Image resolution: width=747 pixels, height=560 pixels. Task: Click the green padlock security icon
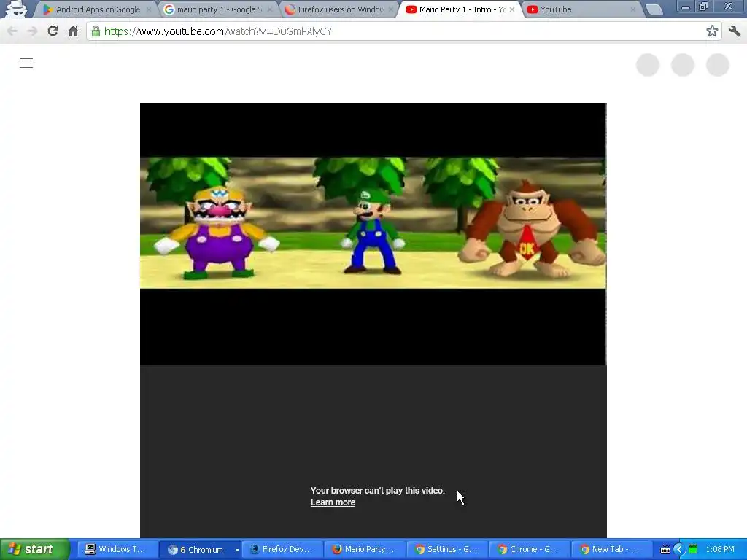[96, 31]
